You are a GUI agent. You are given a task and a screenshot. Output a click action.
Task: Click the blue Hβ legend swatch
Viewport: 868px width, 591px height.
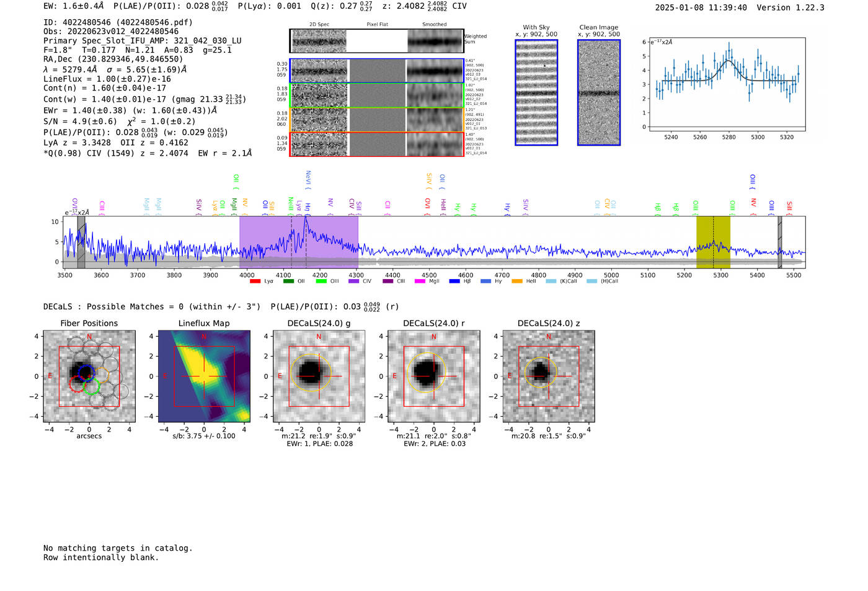454,282
